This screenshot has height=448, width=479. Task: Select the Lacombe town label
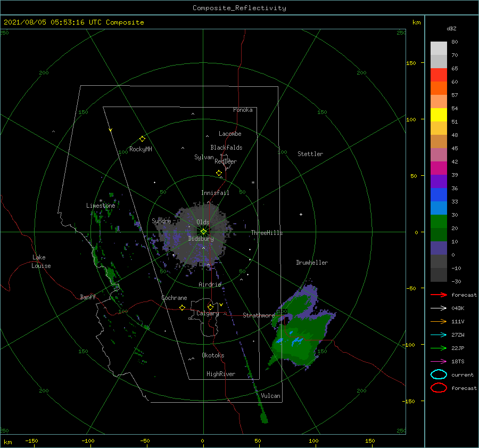point(230,134)
